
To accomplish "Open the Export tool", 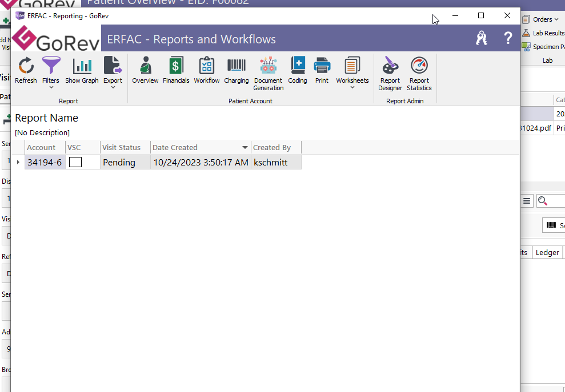I will 113,66.
